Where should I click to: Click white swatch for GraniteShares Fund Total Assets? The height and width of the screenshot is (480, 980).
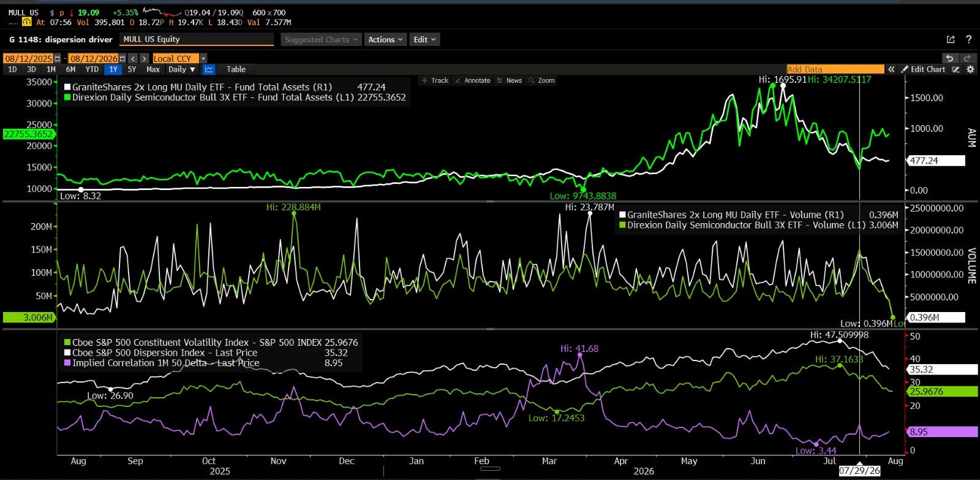click(x=67, y=87)
